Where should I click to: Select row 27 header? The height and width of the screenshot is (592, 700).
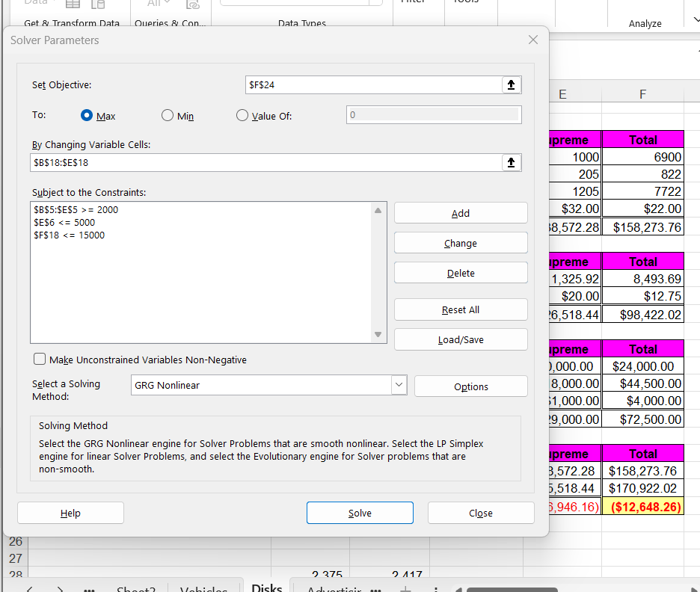pos(16,558)
